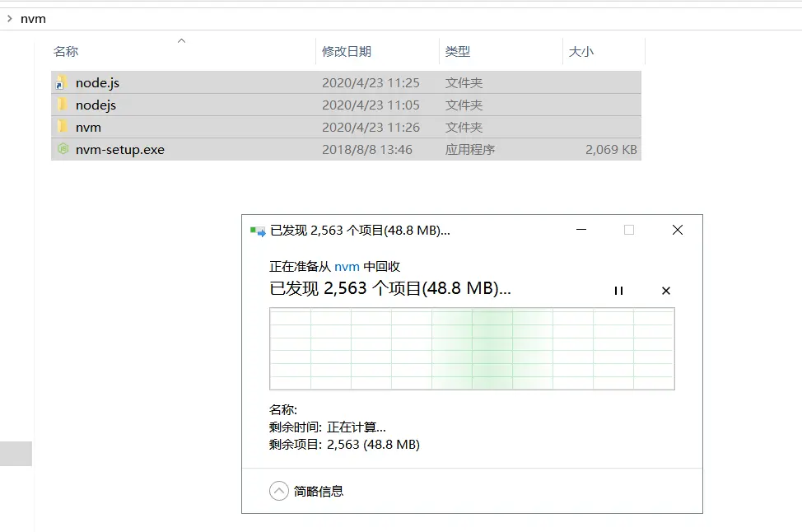Pause the recycle operation
Image resolution: width=802 pixels, height=532 pixels.
pyautogui.click(x=619, y=291)
